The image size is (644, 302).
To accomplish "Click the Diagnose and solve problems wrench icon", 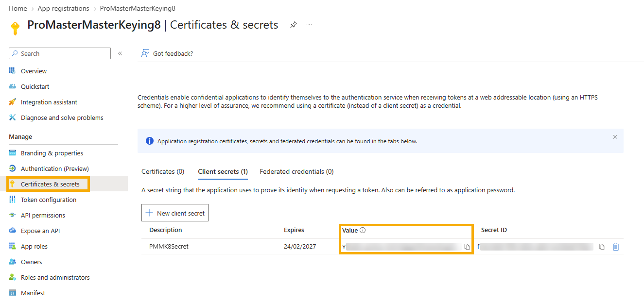I will tap(12, 117).
